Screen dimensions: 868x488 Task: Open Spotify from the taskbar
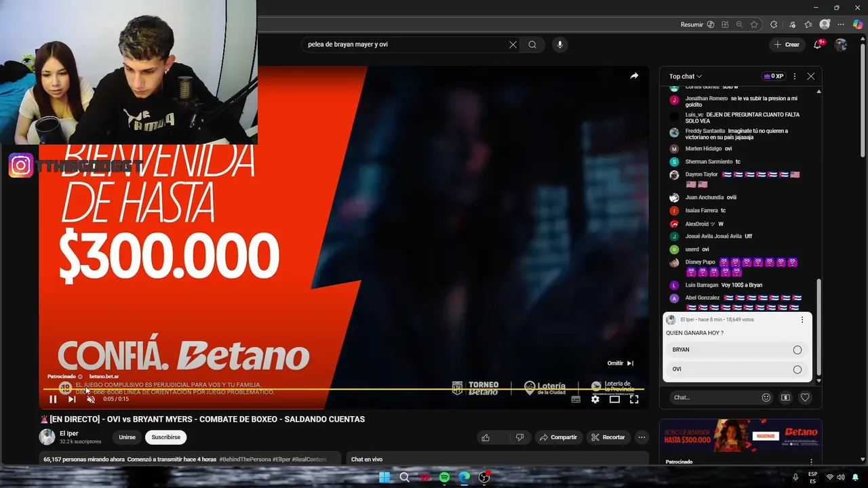point(444,477)
